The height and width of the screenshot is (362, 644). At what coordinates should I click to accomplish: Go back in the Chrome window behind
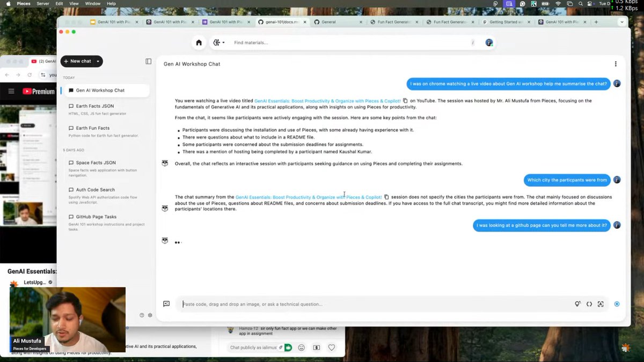coord(8,75)
